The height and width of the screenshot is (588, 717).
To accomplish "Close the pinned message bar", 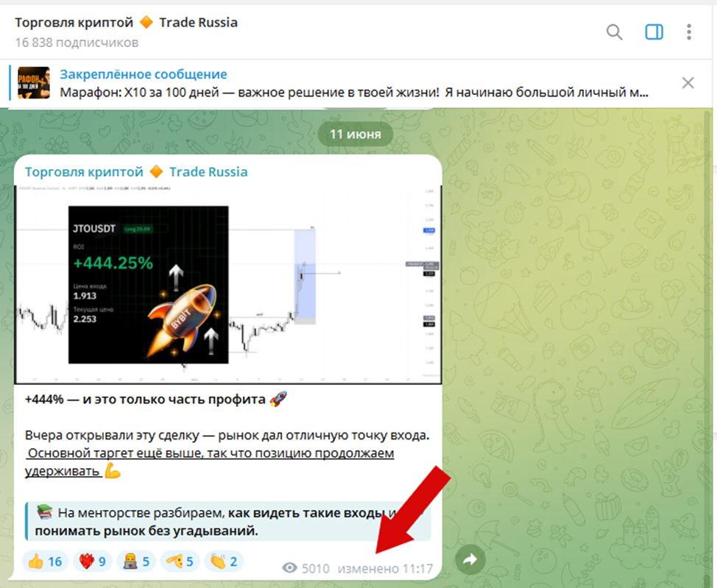I will pos(688,82).
